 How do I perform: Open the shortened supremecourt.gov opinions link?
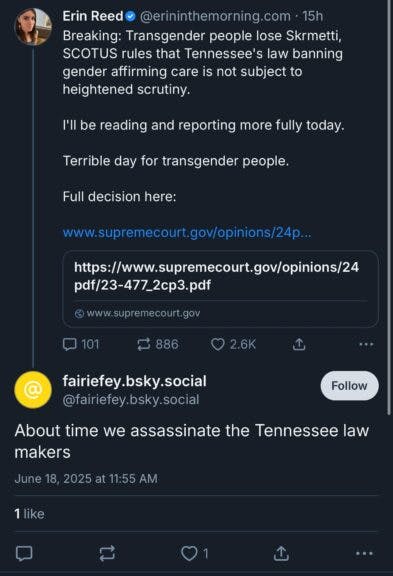tap(187, 233)
